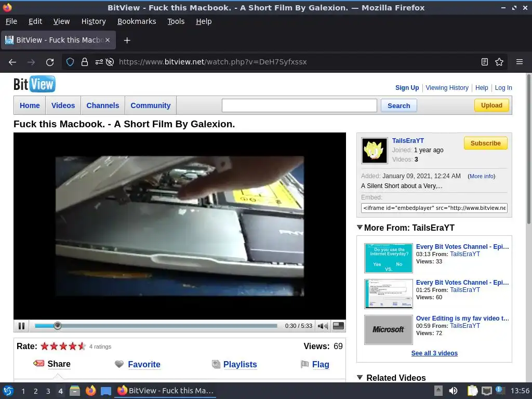The image size is (532, 399).
Task: Collapse the More From: TailsEraYT section
Action: click(x=360, y=228)
